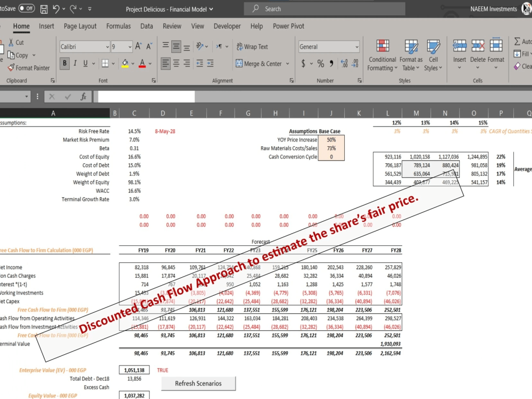Screen dimensions: 532x399
Task: Align text right
Action: tap(187, 63)
